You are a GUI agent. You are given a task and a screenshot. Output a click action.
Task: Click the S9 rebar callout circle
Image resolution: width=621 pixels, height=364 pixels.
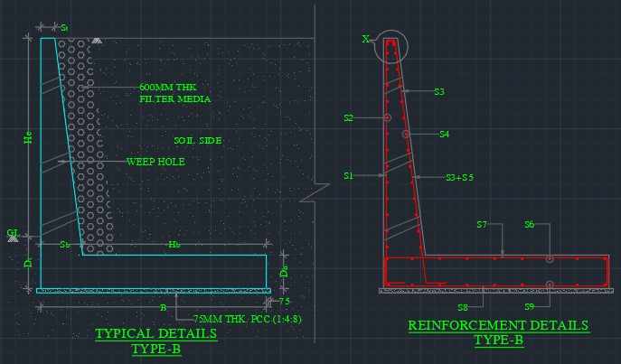coord(549,285)
